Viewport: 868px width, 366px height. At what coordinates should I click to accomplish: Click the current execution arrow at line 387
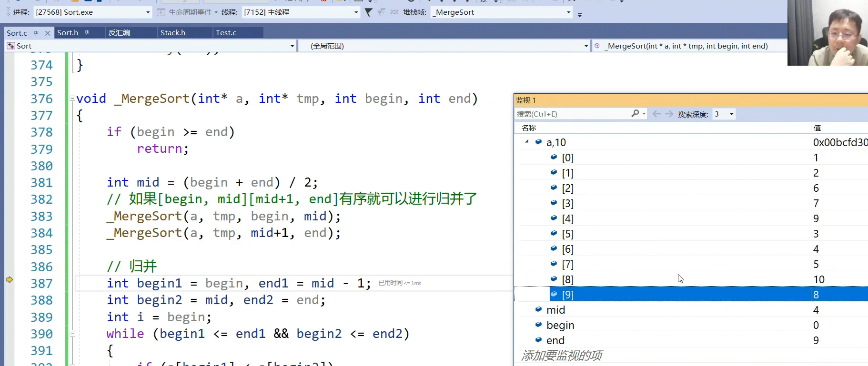coord(9,279)
